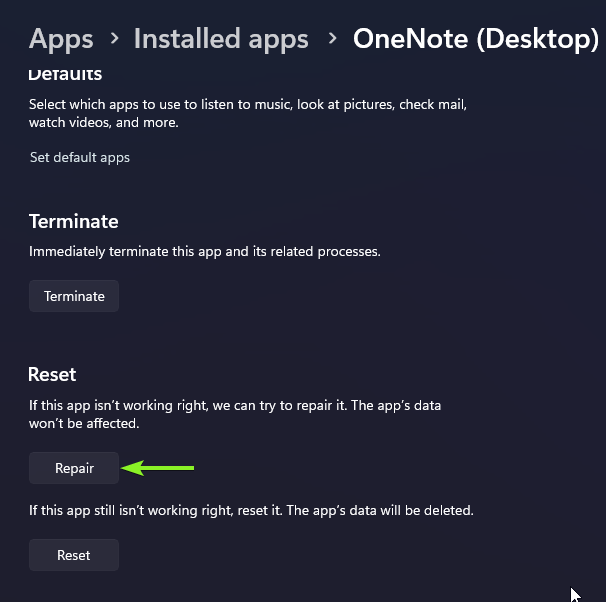
Task: Click the Reset section heading
Action: tap(53, 374)
